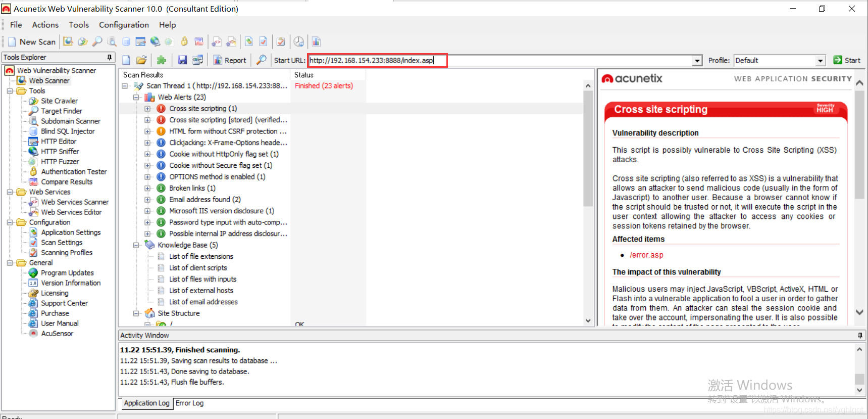Select Web Services Scanner in Tools Explorer
This screenshot has width=868, height=419.
coord(75,202)
